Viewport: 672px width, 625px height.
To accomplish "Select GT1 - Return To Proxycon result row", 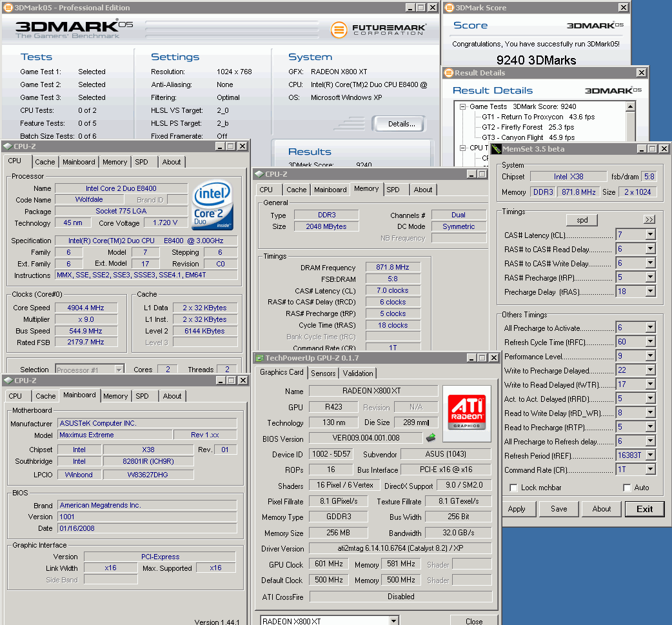I will click(538, 117).
